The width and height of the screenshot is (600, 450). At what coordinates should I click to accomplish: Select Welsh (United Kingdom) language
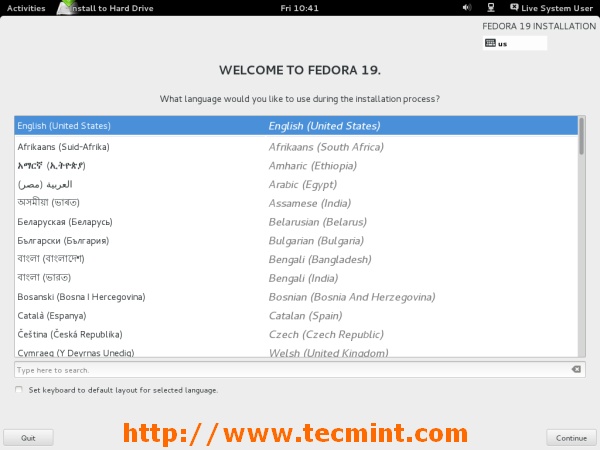tap(296, 352)
